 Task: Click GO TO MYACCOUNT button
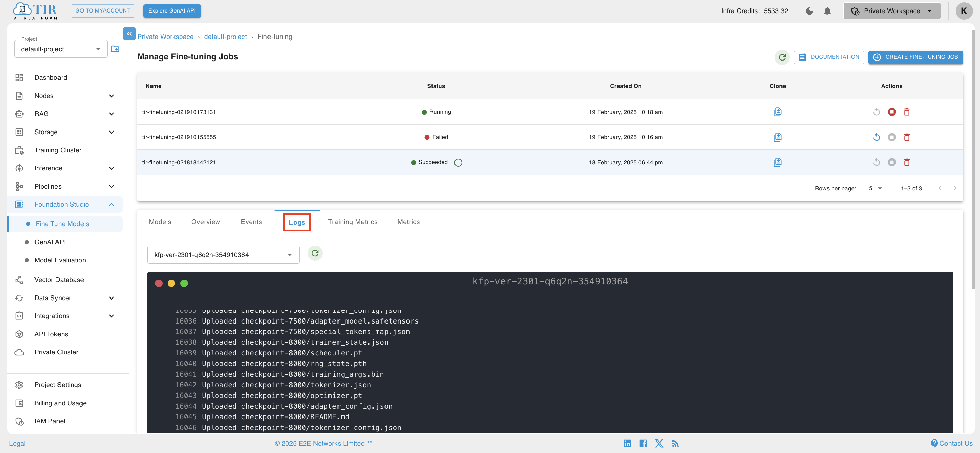(x=103, y=11)
